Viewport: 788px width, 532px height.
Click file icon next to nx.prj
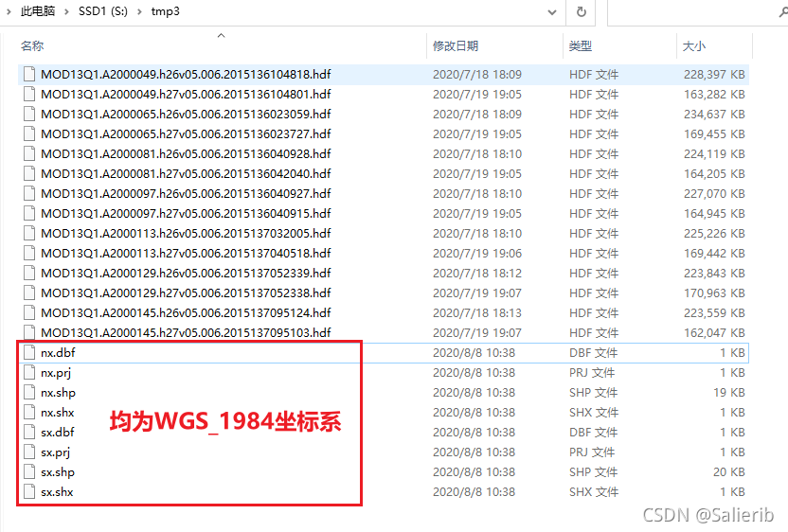coord(29,373)
